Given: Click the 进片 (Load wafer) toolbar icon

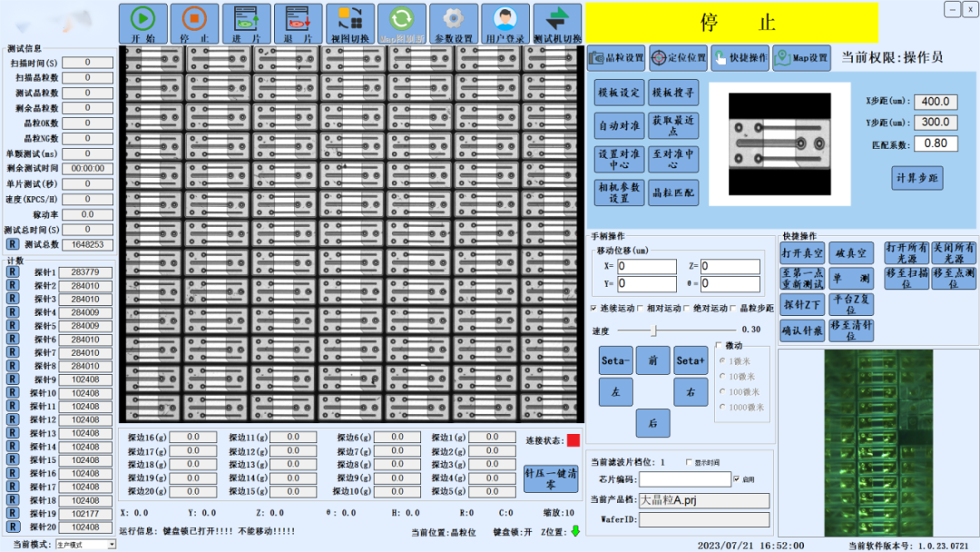Looking at the screenshot, I should 246,24.
